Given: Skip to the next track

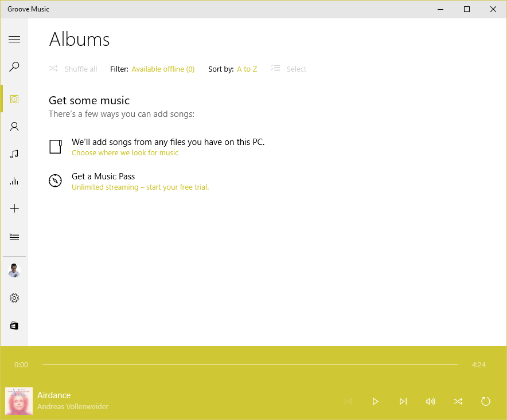Looking at the screenshot, I should [x=403, y=401].
